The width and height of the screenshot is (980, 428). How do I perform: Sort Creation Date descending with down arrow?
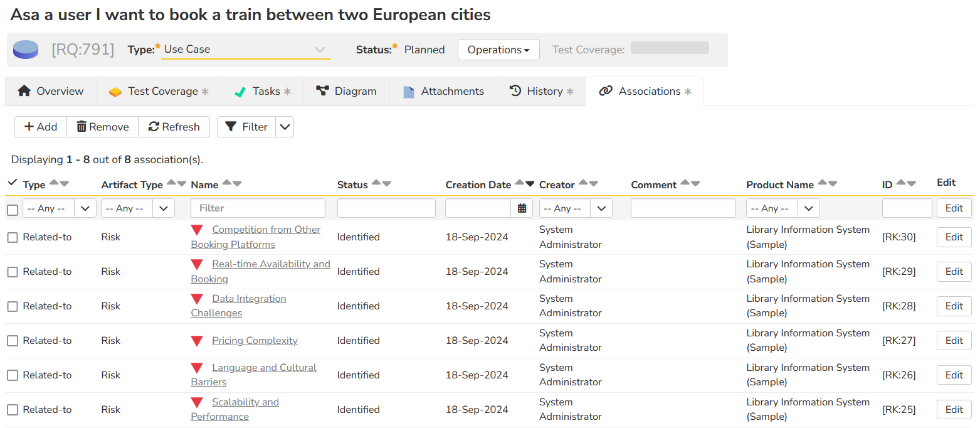point(530,184)
